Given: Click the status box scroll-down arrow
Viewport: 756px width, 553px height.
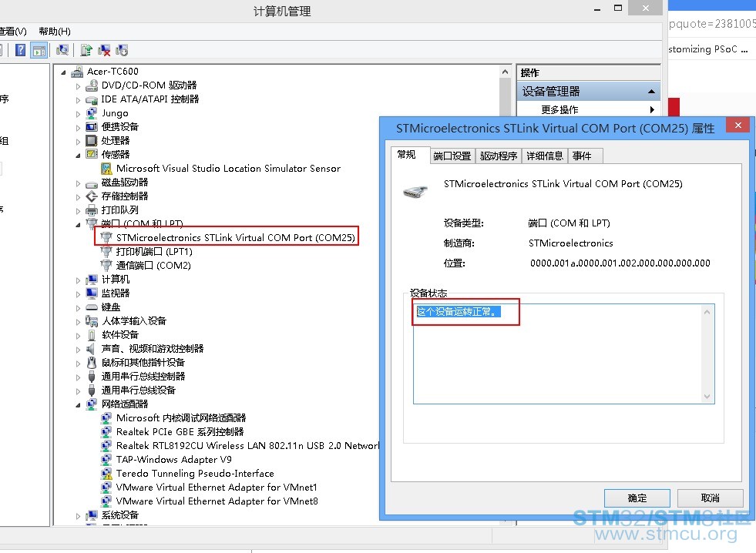Looking at the screenshot, I should (707, 397).
